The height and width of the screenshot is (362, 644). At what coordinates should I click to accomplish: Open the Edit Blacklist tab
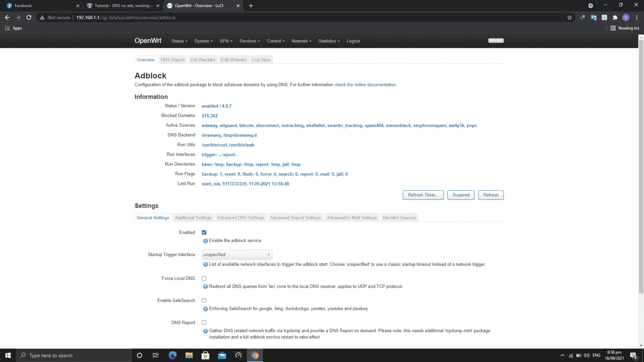(203, 60)
